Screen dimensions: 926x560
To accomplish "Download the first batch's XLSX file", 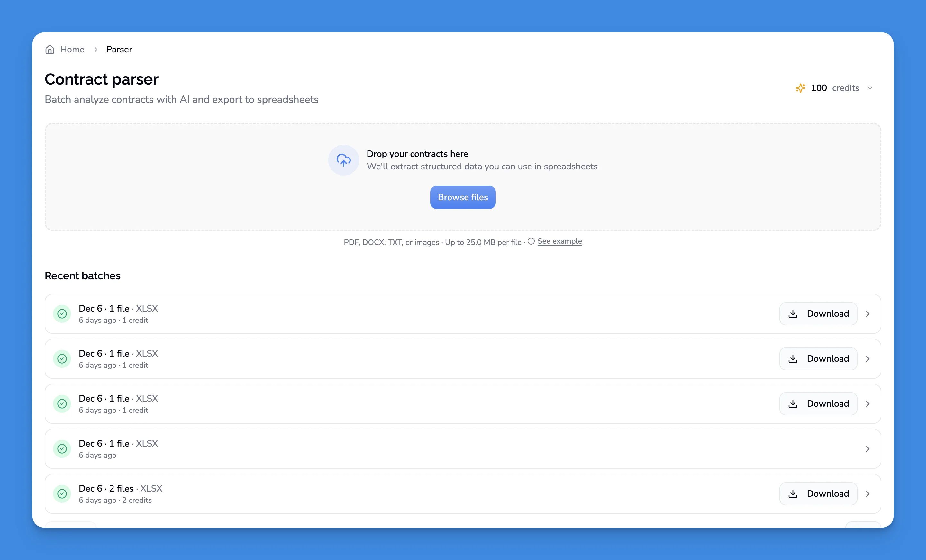I will [818, 313].
